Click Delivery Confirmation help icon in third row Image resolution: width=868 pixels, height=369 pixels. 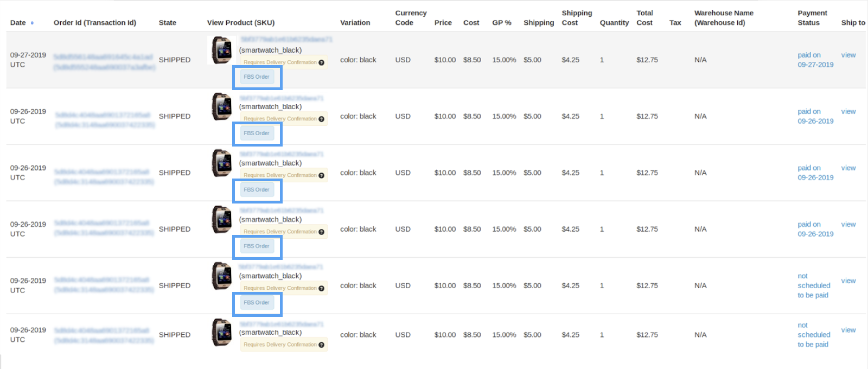[321, 175]
